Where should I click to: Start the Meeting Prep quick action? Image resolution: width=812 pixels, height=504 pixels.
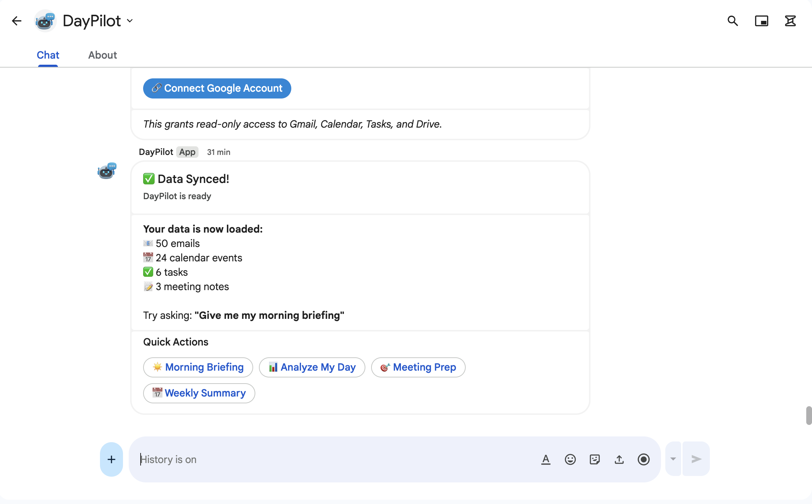click(418, 367)
